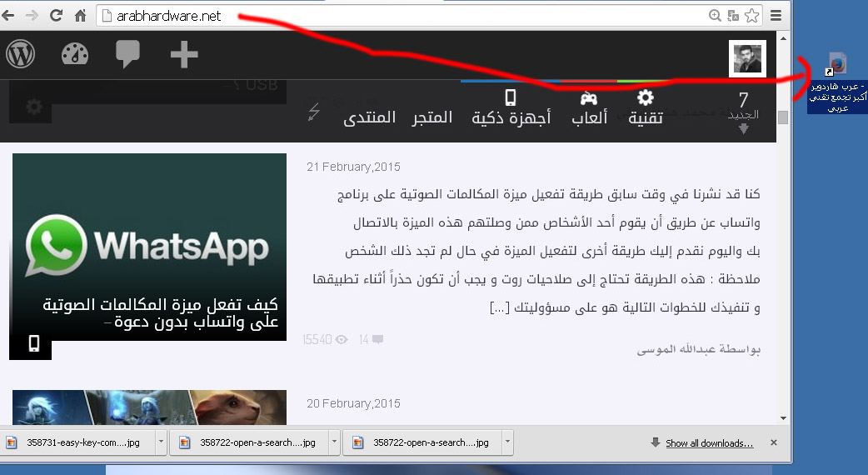Click the plus icon to add new content
Viewport: 868px width, 475px height.
pyautogui.click(x=184, y=55)
